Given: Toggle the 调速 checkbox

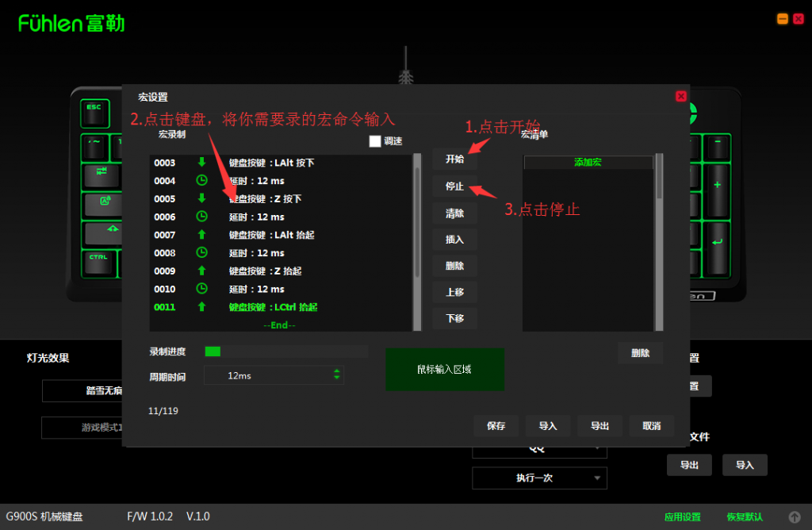Looking at the screenshot, I should (375, 141).
